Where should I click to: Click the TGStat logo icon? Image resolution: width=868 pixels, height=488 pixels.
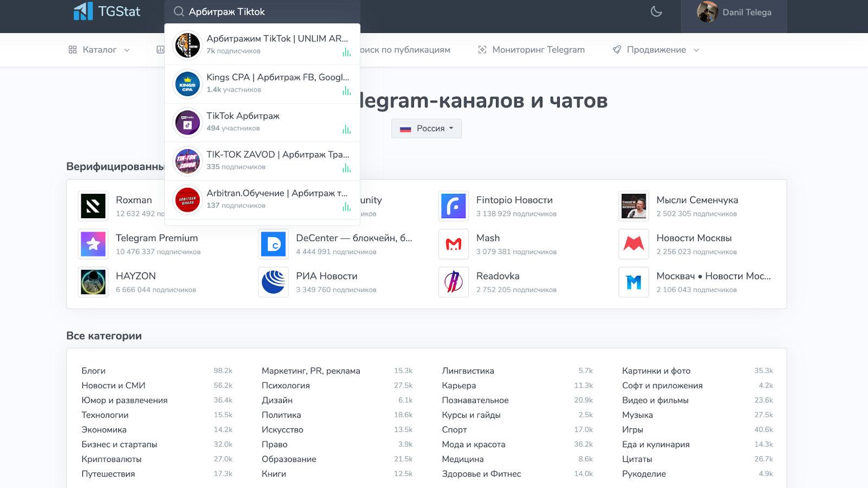coord(83,11)
